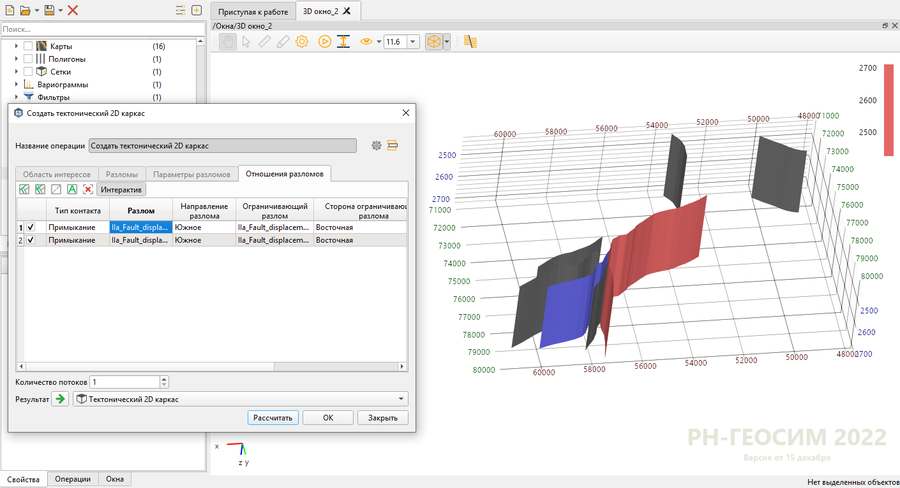Viewport: 900px width, 488px height.
Task: Toggle the Карты checkbox in the tree
Action: tap(28, 47)
